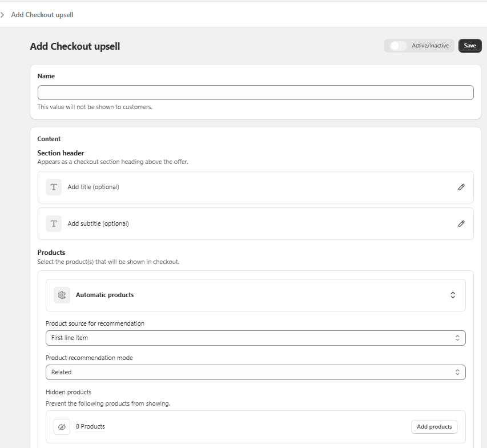Focus the Name input field
The height and width of the screenshot is (448, 487).
(x=255, y=93)
